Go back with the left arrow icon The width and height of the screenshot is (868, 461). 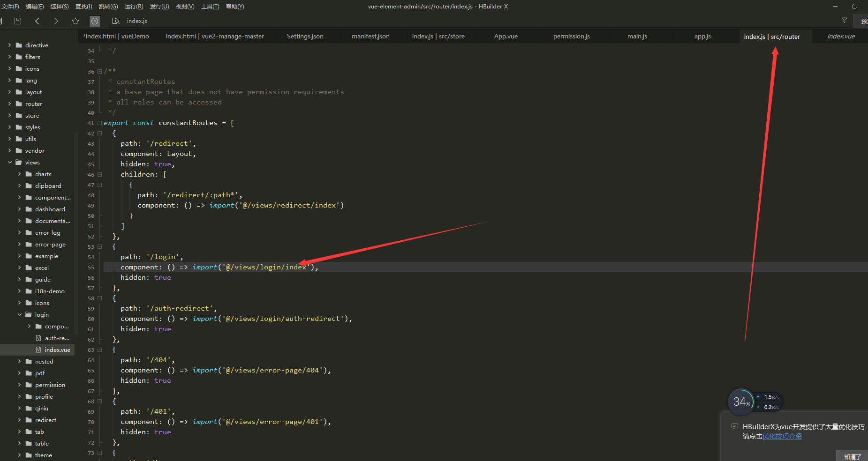pyautogui.click(x=37, y=21)
